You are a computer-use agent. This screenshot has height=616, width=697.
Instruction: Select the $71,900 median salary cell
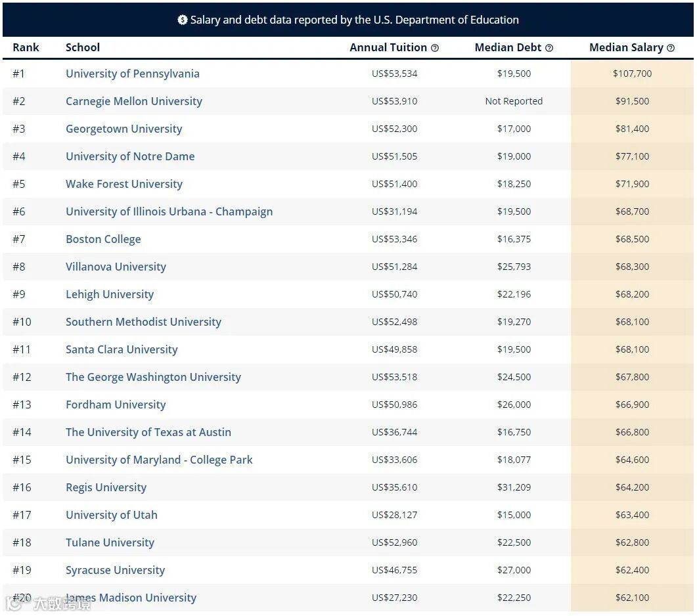tap(632, 184)
